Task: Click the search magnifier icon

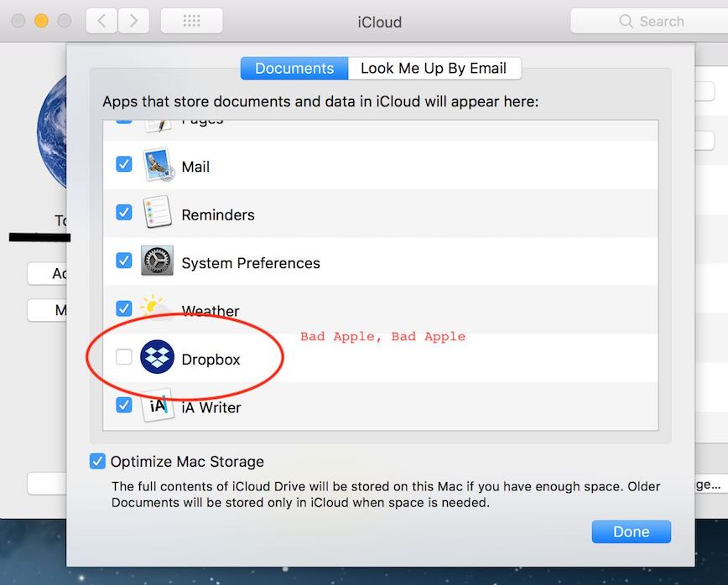Action: pos(626,22)
